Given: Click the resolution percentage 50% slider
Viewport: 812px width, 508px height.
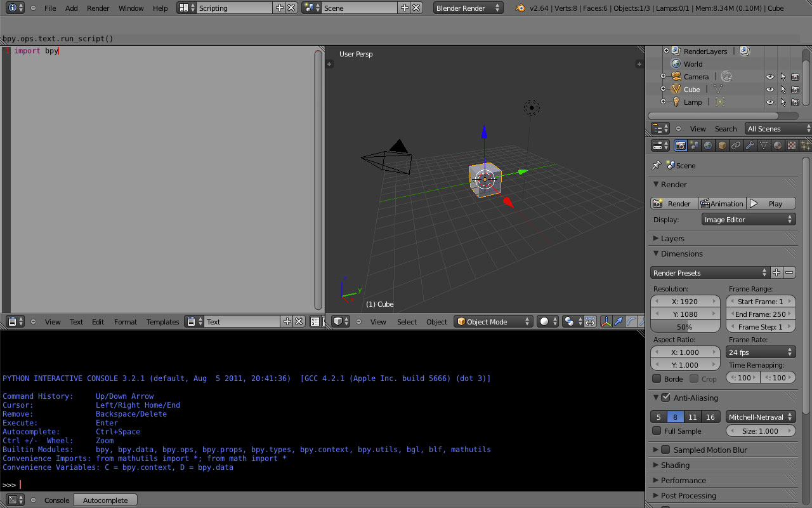Looking at the screenshot, I should 684,327.
